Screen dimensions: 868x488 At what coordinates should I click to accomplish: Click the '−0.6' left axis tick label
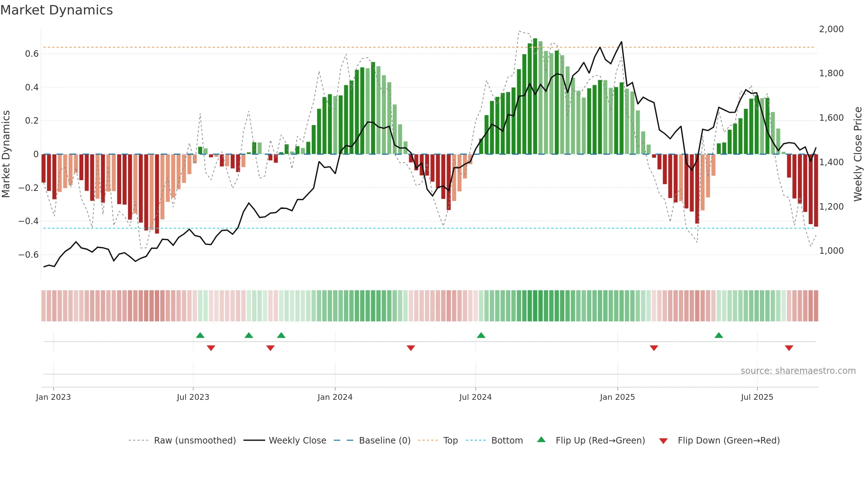tap(29, 254)
